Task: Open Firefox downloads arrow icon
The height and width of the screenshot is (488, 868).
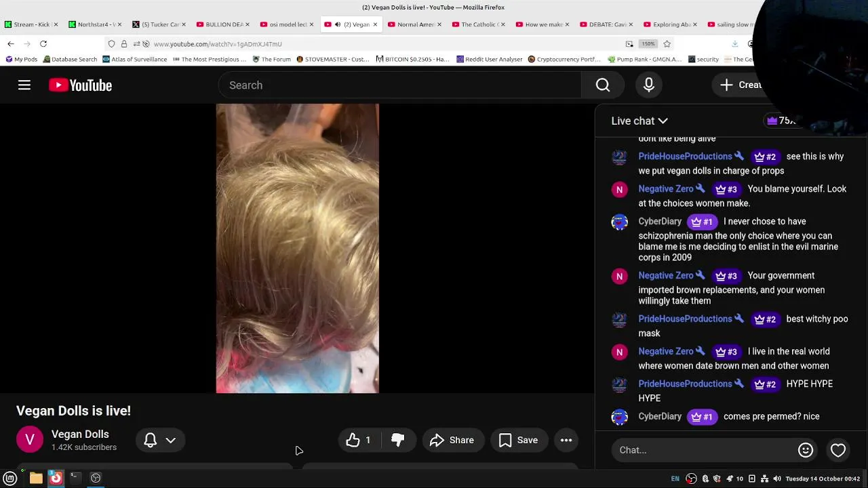Action: click(x=734, y=43)
